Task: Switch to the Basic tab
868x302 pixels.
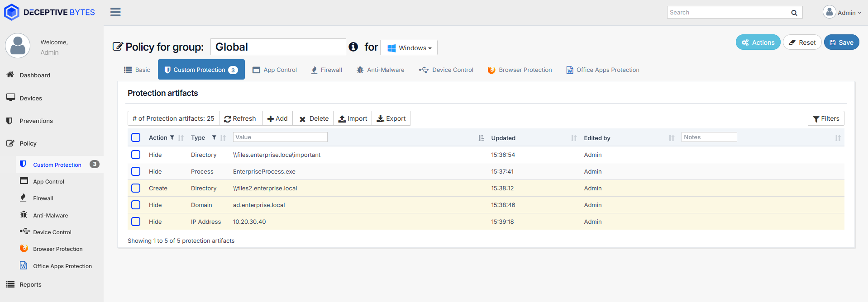Action: coord(137,70)
